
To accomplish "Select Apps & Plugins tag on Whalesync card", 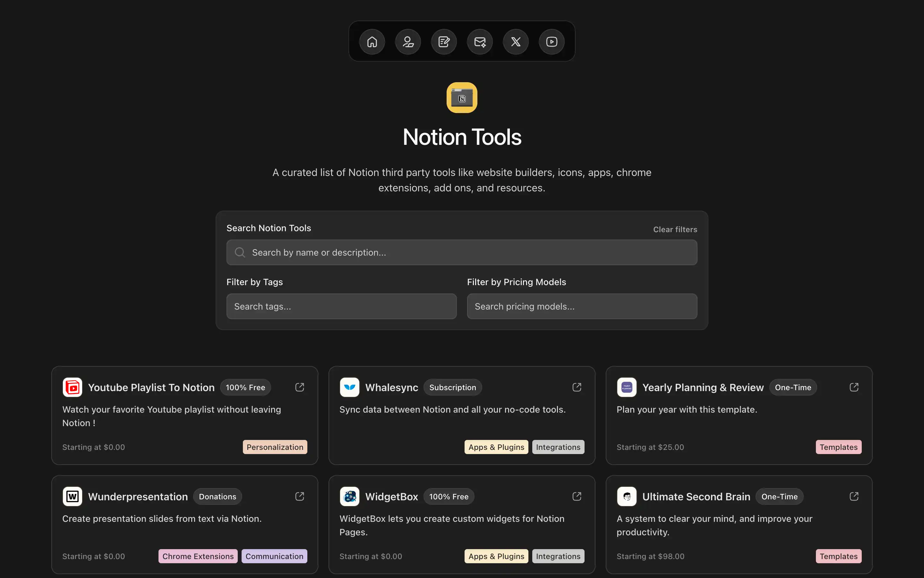I will [496, 447].
